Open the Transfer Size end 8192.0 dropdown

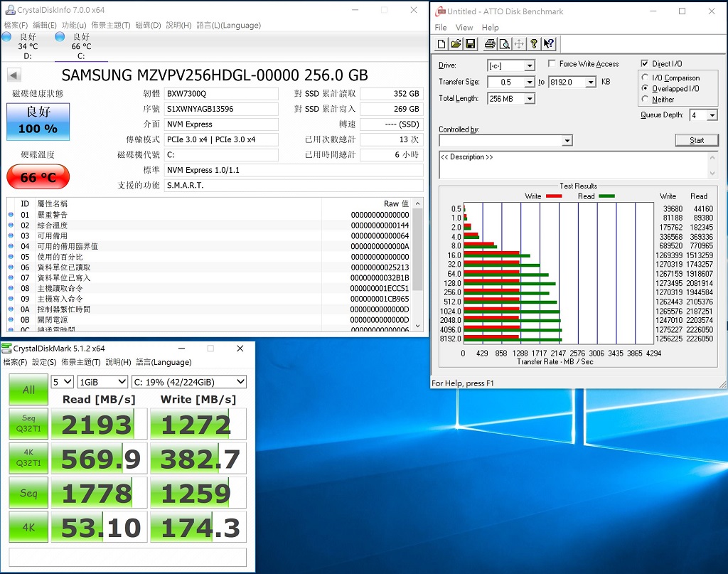[591, 83]
